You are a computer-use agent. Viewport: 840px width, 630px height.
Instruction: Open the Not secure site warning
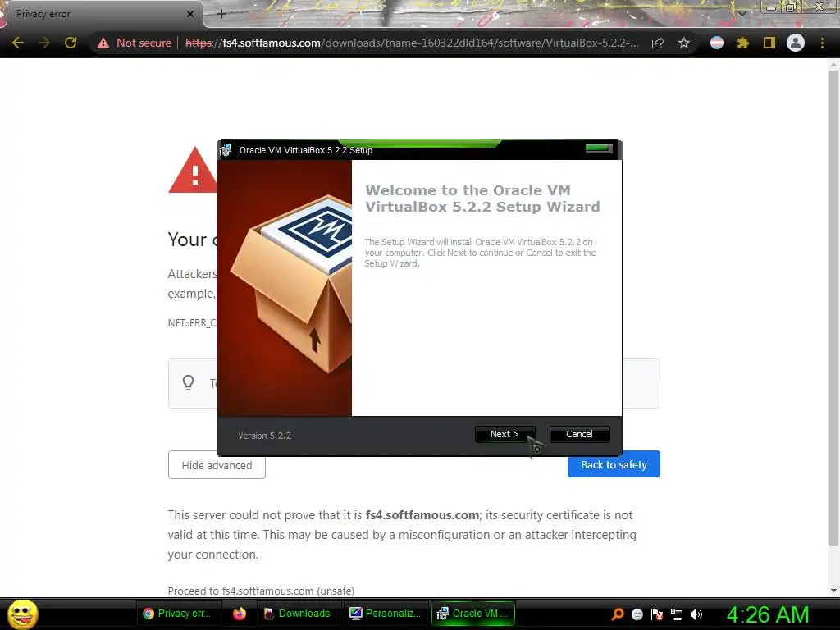[135, 43]
